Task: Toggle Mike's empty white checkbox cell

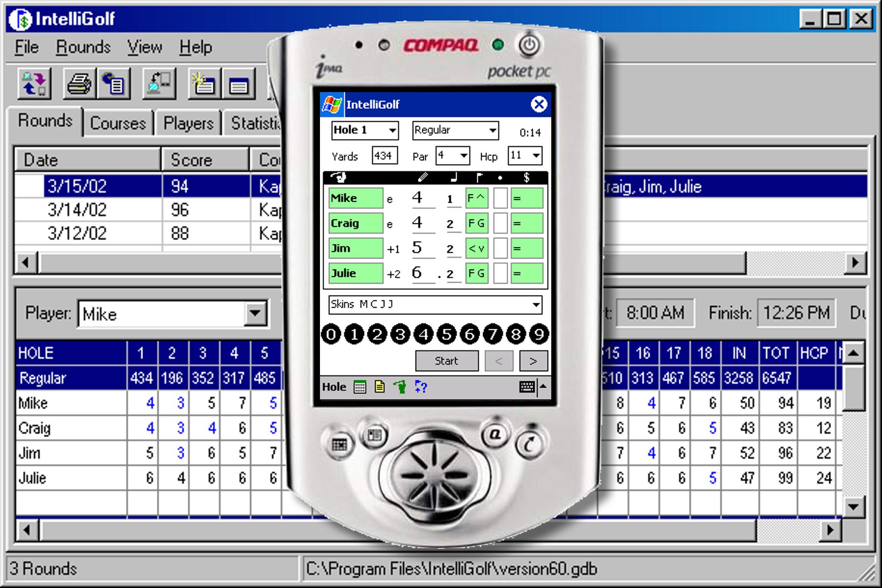Action: [x=500, y=198]
